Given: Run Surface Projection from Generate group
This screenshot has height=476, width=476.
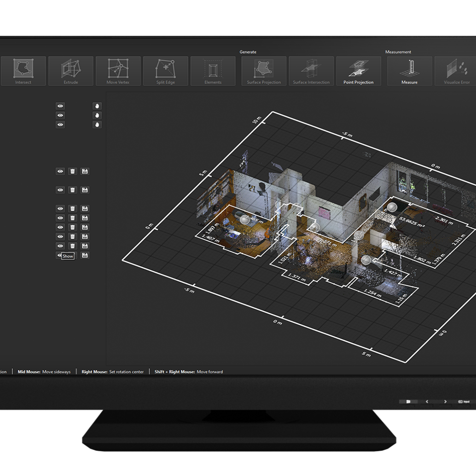Looking at the screenshot, I should pos(264,71).
